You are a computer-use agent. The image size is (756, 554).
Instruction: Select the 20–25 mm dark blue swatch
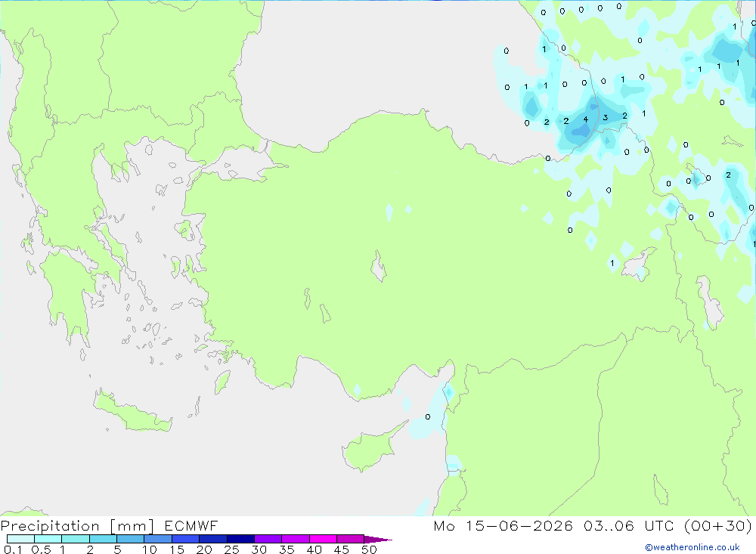212,539
